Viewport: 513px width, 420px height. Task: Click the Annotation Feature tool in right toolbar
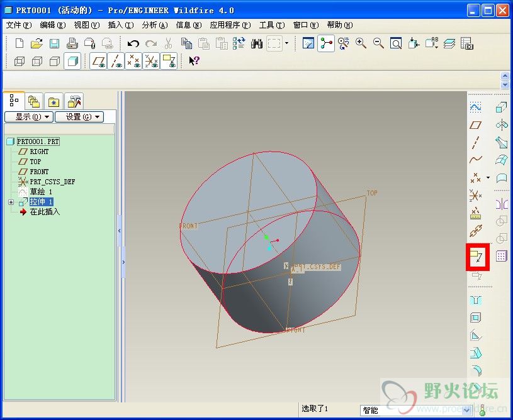pyautogui.click(x=477, y=257)
